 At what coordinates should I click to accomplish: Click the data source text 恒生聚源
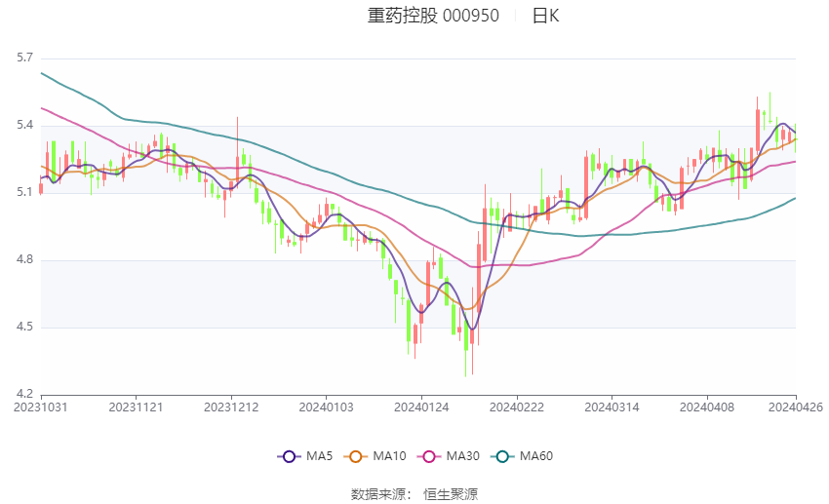pos(451,494)
